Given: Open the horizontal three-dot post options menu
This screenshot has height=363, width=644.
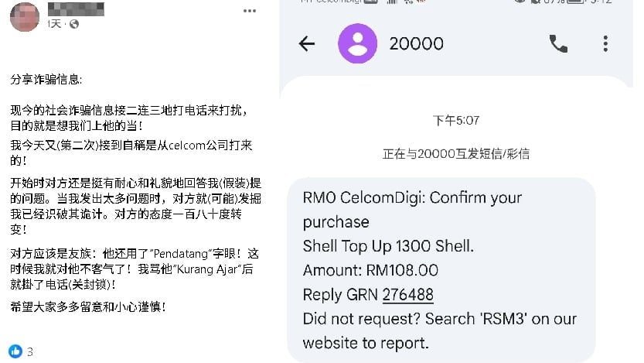Looking at the screenshot, I should [249, 11].
